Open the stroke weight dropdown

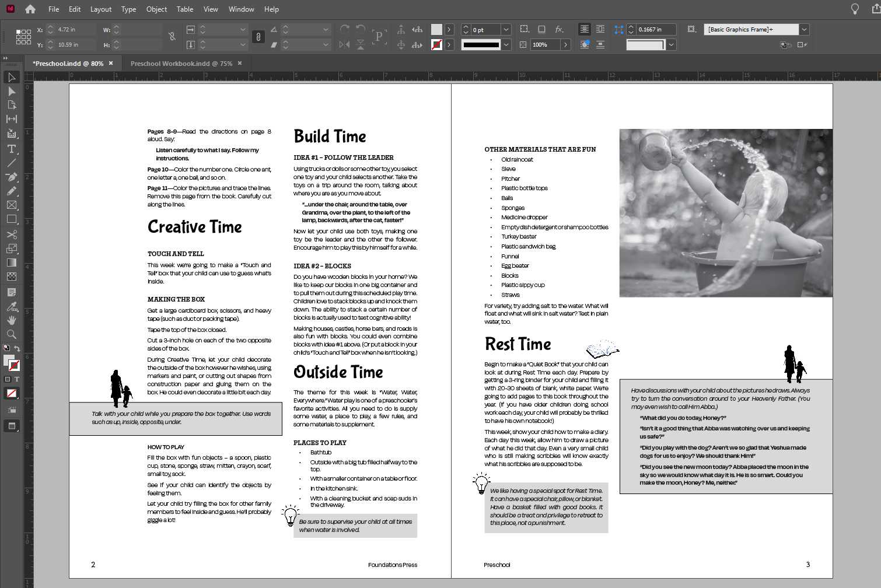point(506,29)
